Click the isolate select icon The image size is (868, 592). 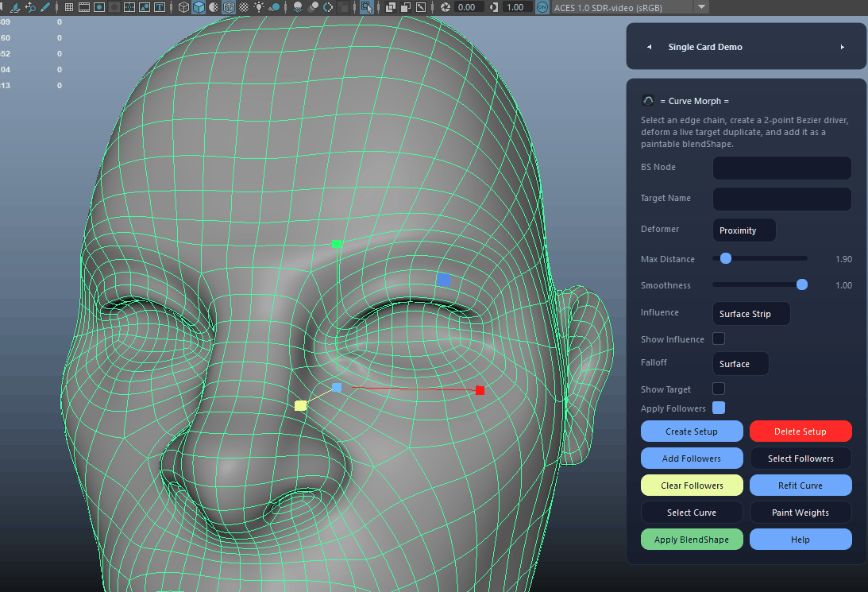(366, 7)
